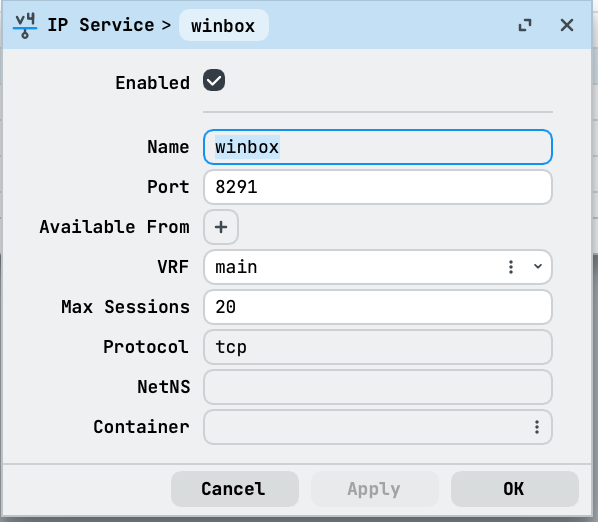Click the 'NetNS' label text
Viewport: 598px width, 522px height.
[164, 387]
